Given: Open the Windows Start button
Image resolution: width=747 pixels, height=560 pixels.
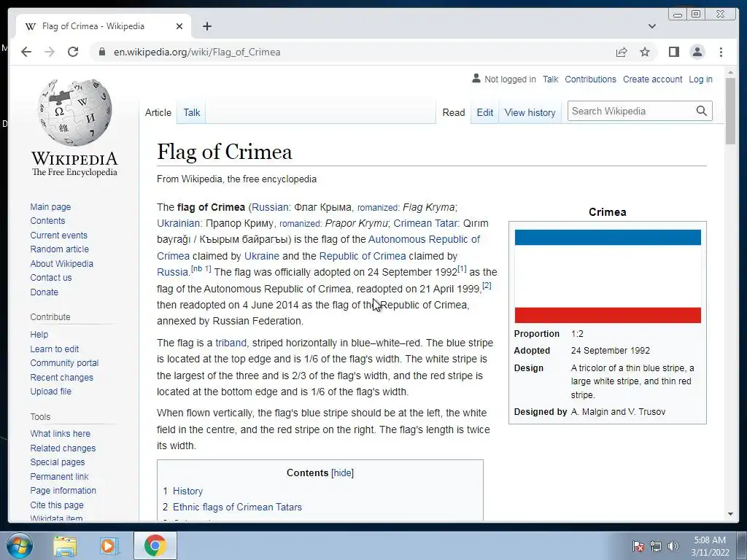Looking at the screenshot, I should pos(19,545).
